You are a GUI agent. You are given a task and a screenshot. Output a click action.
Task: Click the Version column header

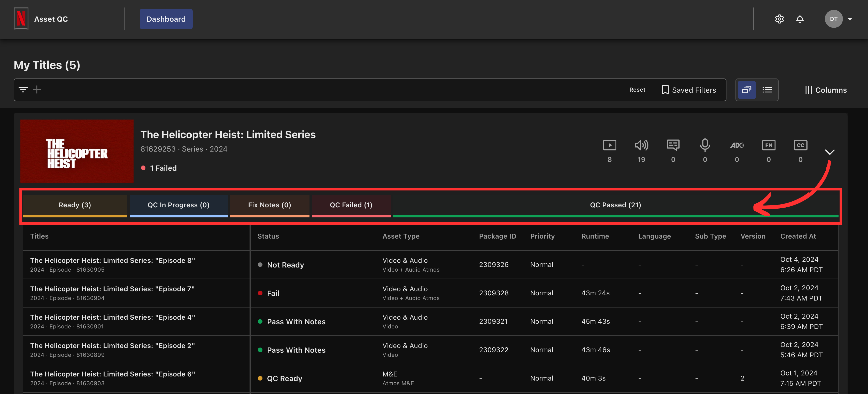[753, 237]
